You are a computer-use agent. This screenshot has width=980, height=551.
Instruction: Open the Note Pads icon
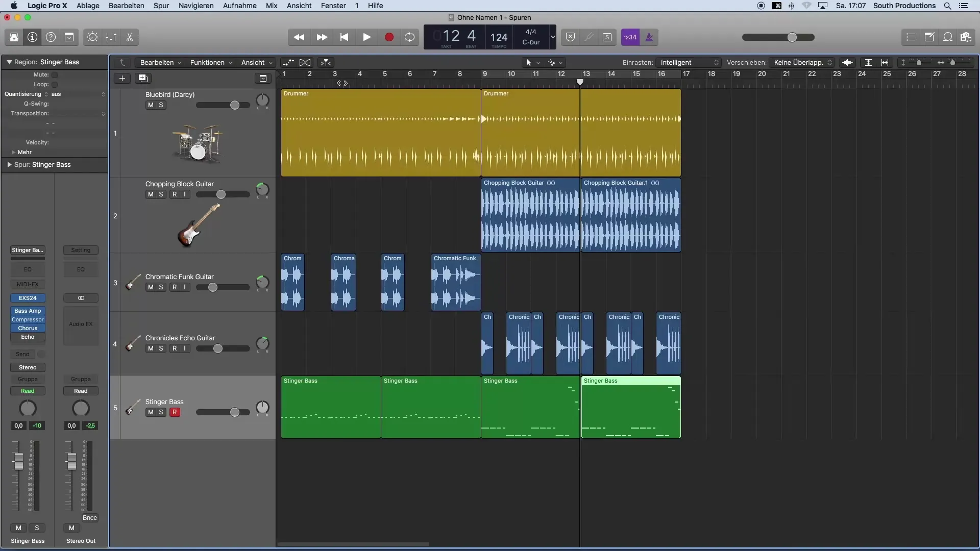pos(929,37)
